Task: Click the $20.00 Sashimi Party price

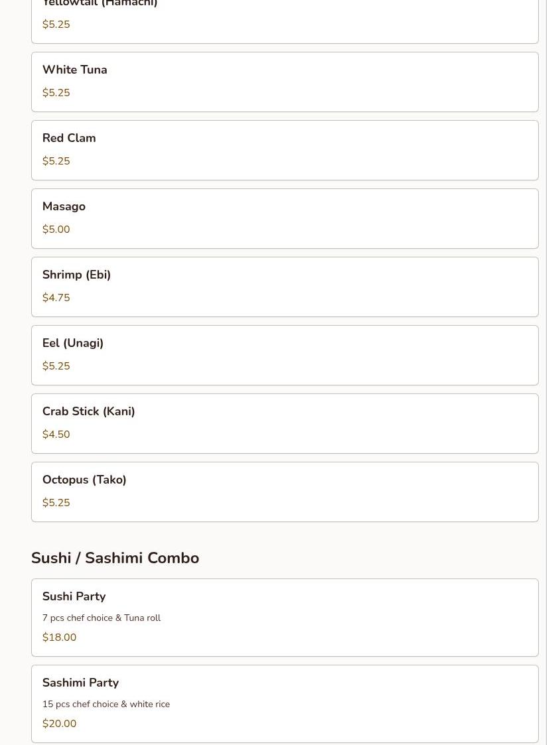Action: [x=59, y=724]
